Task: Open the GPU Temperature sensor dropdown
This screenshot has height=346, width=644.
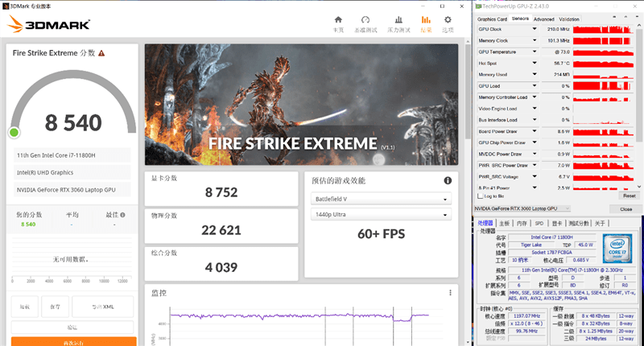Action: [535, 51]
